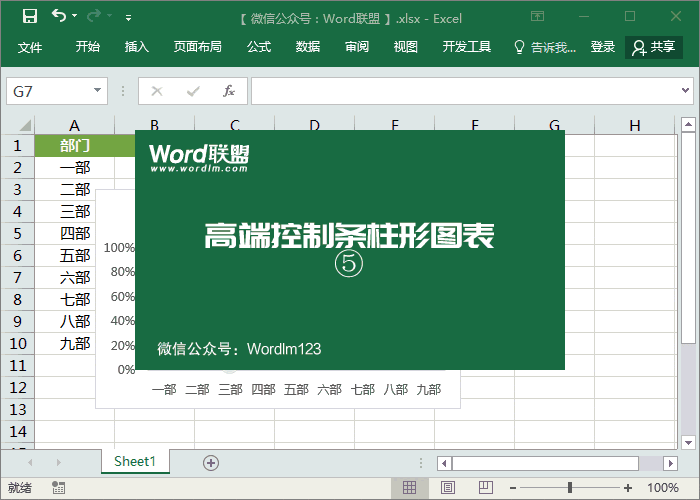This screenshot has height=500, width=700.
Task: Click the chart axis label 五部
Action: click(296, 389)
